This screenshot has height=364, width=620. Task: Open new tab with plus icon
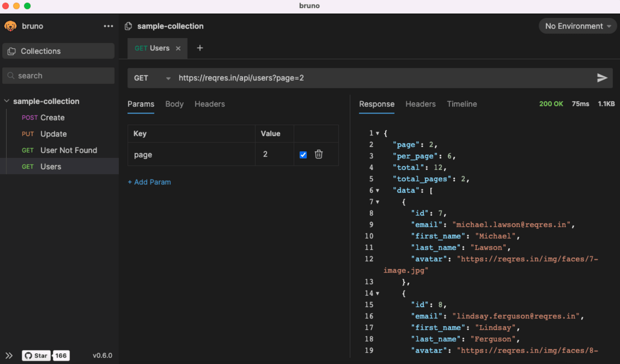pos(200,48)
